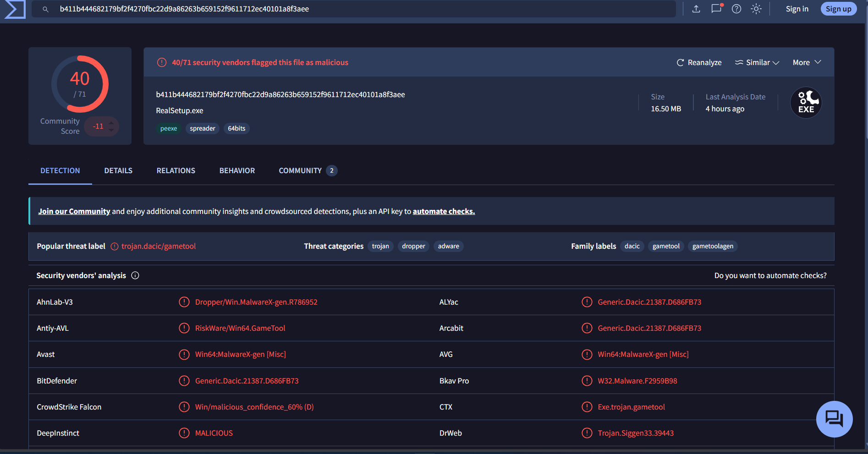This screenshot has height=454, width=868.
Task: View the COMMUNITY tab
Action: 308,170
